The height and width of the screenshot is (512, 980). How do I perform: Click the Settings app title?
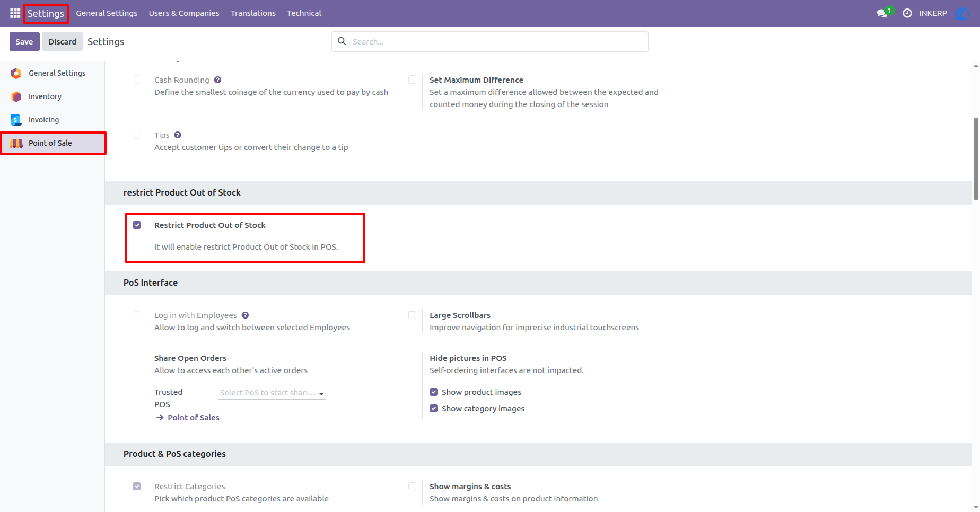click(x=46, y=13)
